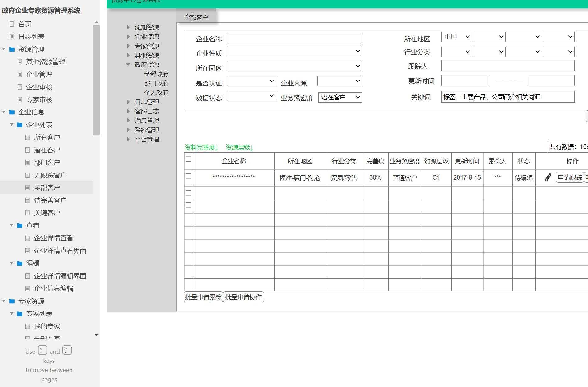Screen dimensions: 588x387
Task: Click the folder icon beside 专家资源
Action: [12, 301]
